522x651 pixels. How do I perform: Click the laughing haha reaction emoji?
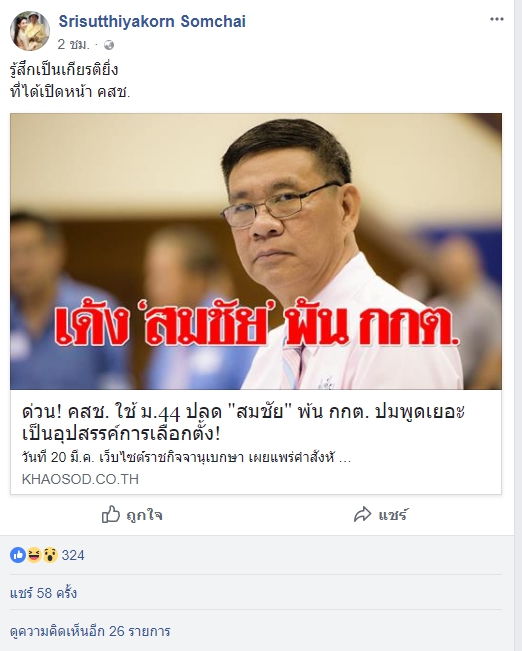[34, 555]
